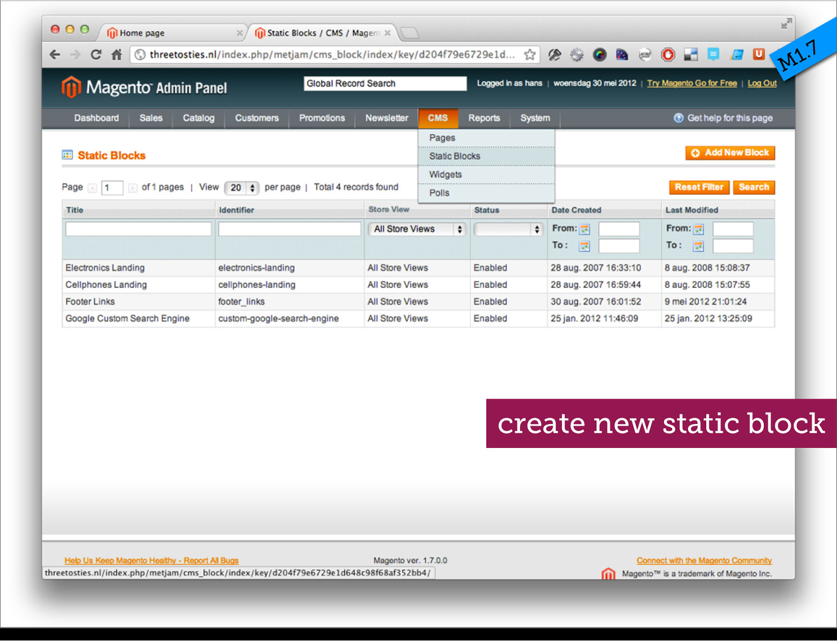Reload the page with refresh icon
Screen dimensions: 837x644
point(96,54)
